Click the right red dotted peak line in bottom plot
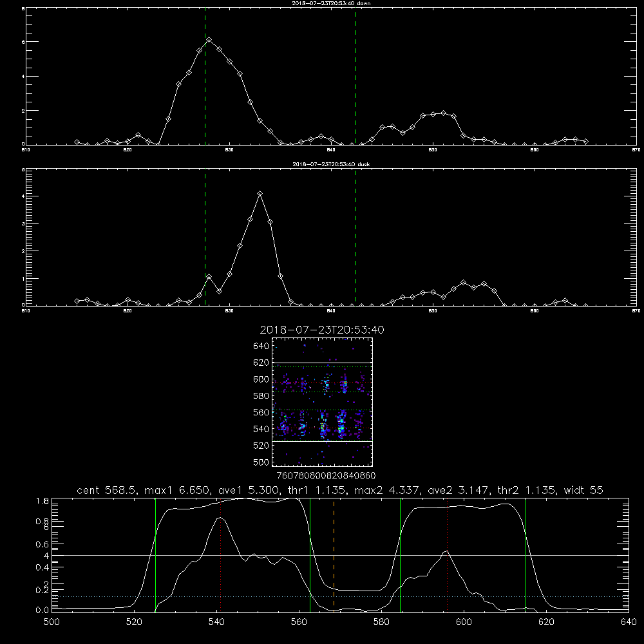 (x=447, y=555)
